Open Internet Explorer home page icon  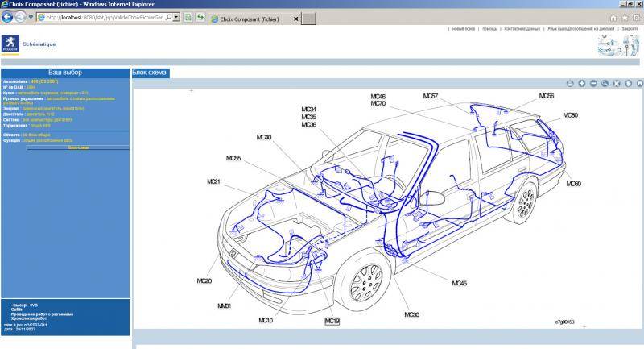tap(614, 17)
